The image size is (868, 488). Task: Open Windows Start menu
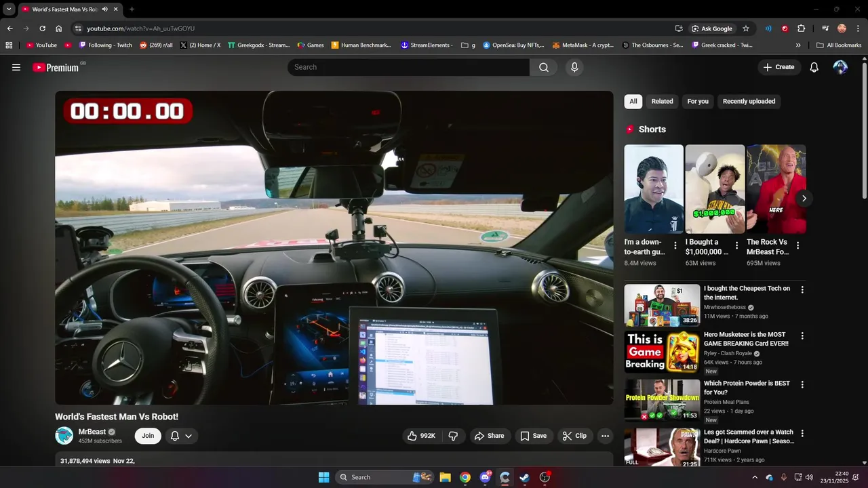tap(323, 477)
